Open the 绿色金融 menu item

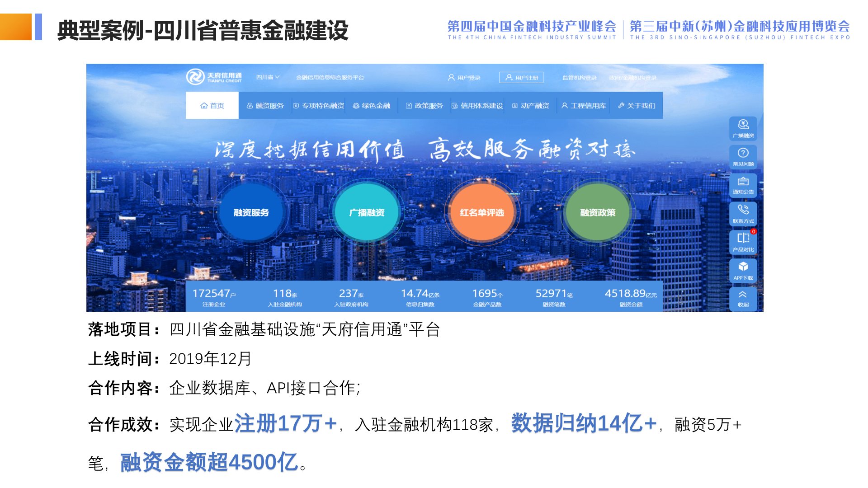tap(372, 106)
